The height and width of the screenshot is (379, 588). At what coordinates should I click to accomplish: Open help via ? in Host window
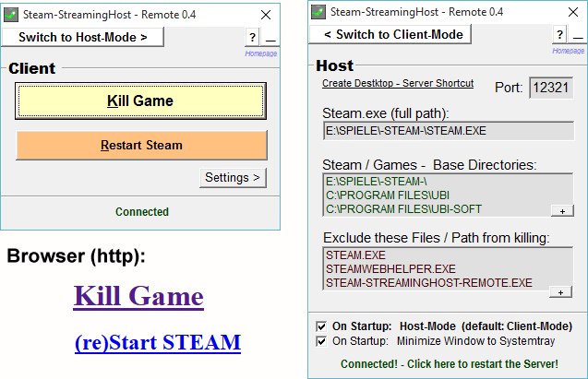click(559, 34)
